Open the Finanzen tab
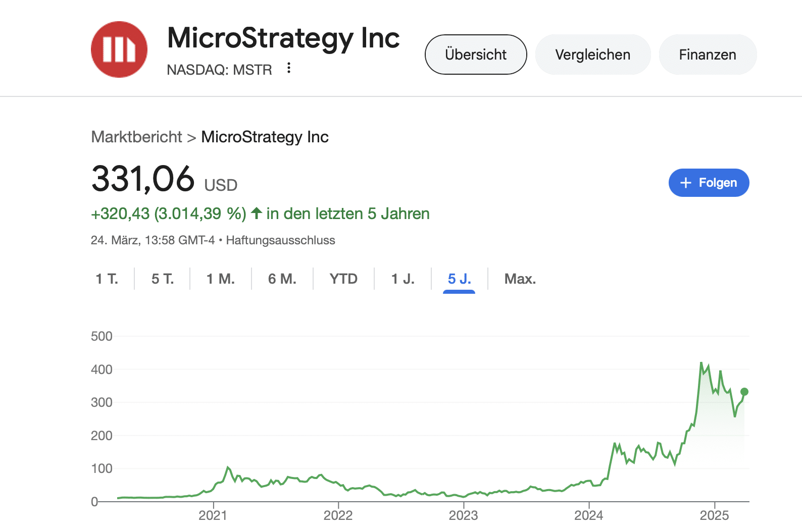The width and height of the screenshot is (802, 532). pyautogui.click(x=707, y=55)
